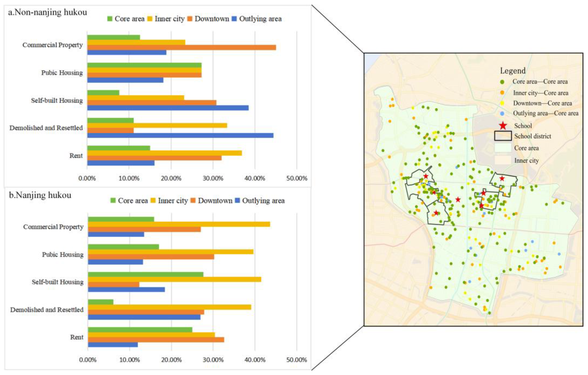Click Inner city bar of Commercial Property, chart b
The image size is (588, 375).
(x=179, y=224)
